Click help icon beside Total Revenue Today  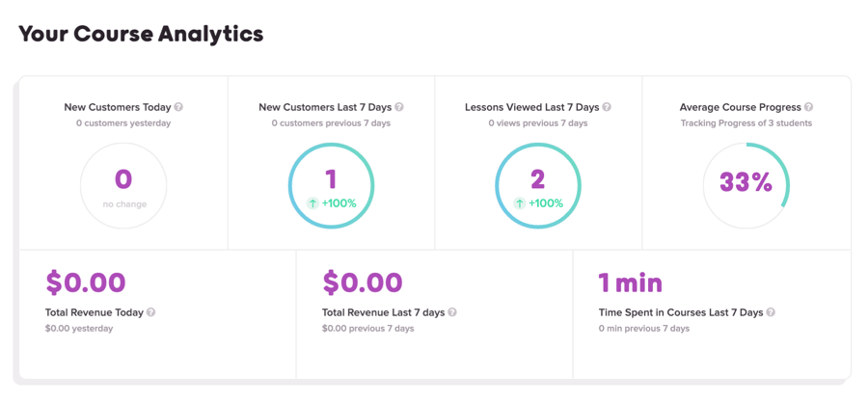coord(150,312)
